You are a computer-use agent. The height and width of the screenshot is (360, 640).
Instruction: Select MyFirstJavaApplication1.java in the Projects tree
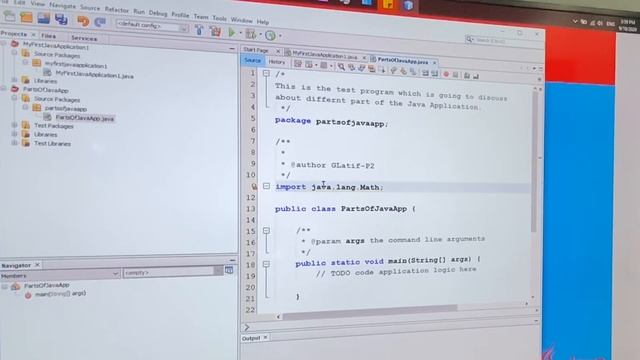pos(95,76)
